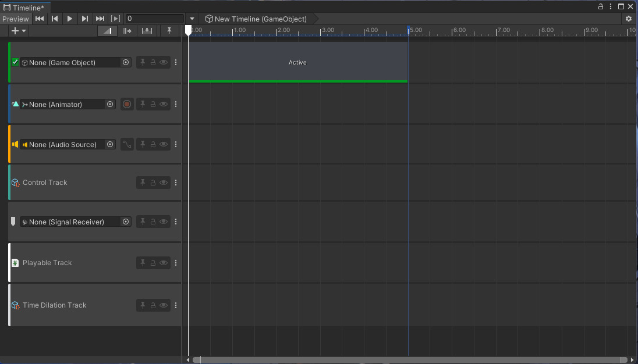The height and width of the screenshot is (364, 638).
Task: Open the add track plus dropdown
Action: coord(17,31)
